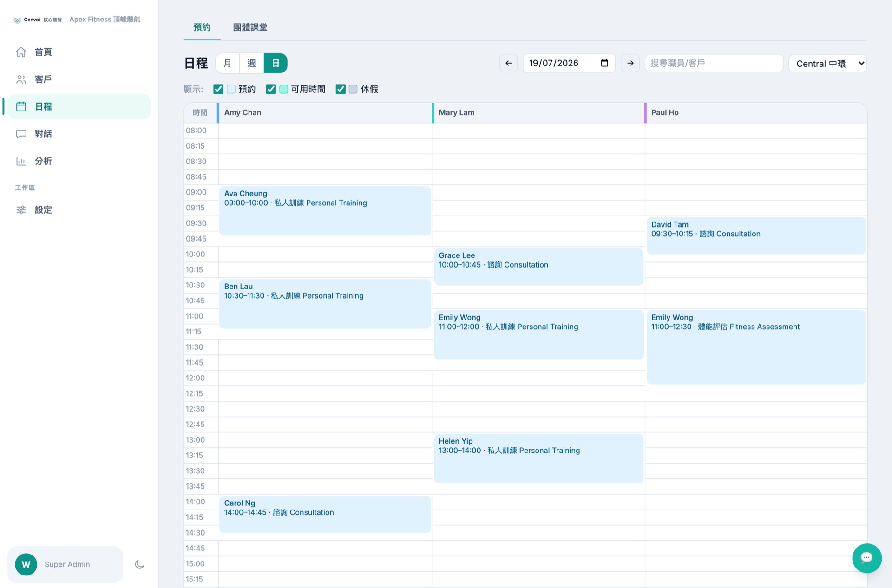Open Grace Lee 10:00 consultation
Viewport: 892px width, 588px height.
pos(539,267)
